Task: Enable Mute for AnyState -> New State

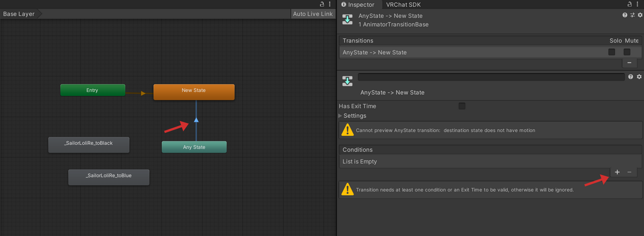Action: [x=627, y=52]
